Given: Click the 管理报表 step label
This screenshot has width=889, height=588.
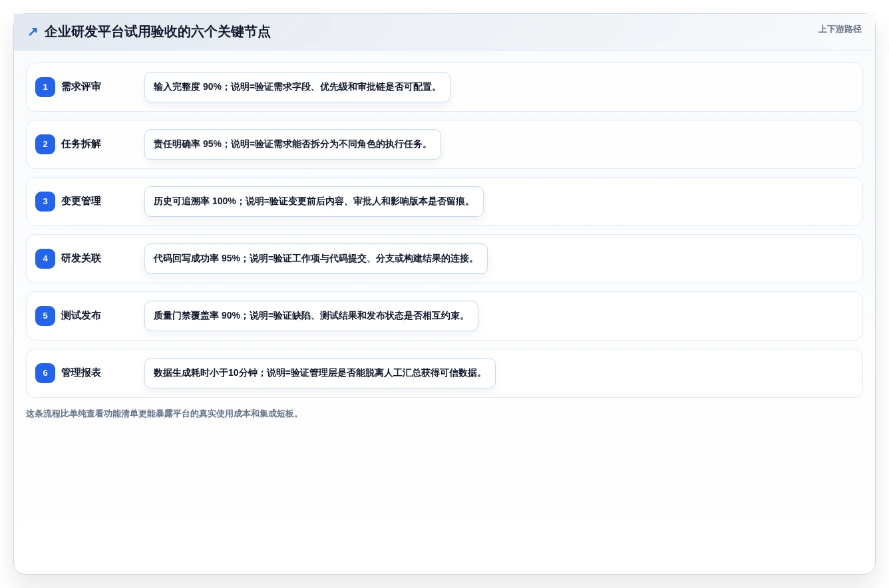Looking at the screenshot, I should point(81,373).
